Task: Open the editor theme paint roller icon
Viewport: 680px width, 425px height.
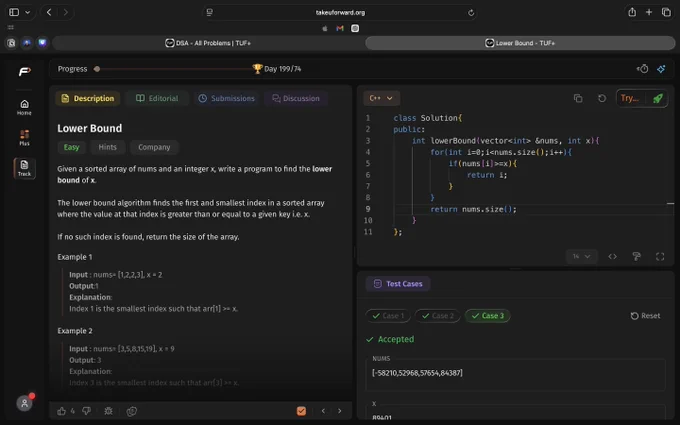Action: 636,256
